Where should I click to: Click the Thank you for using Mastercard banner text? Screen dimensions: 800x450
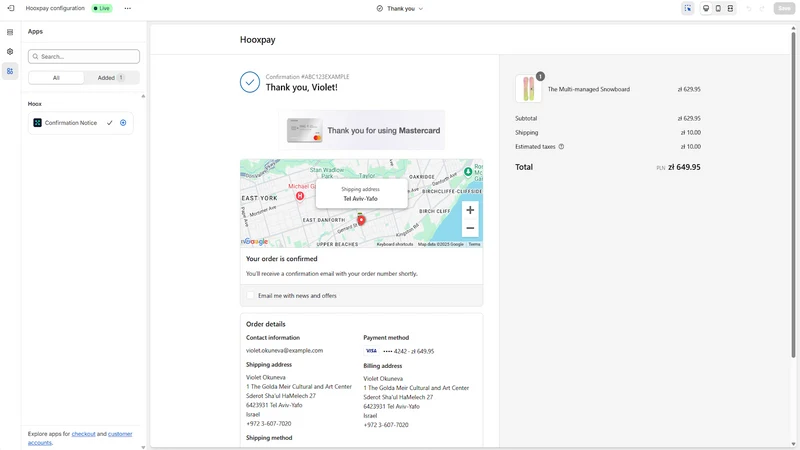click(384, 131)
